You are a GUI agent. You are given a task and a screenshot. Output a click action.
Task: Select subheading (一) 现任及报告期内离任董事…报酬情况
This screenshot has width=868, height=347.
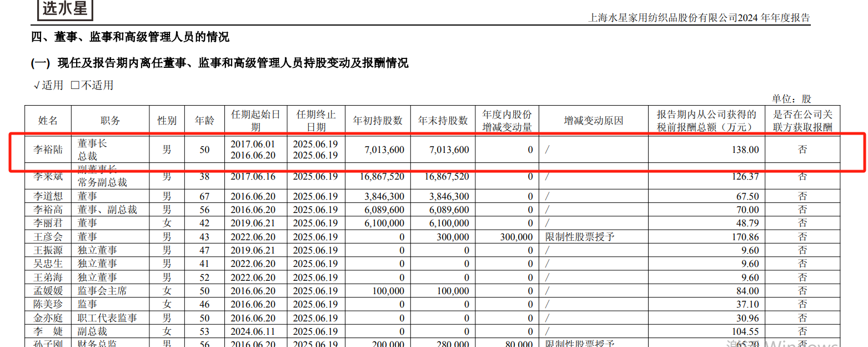220,63
